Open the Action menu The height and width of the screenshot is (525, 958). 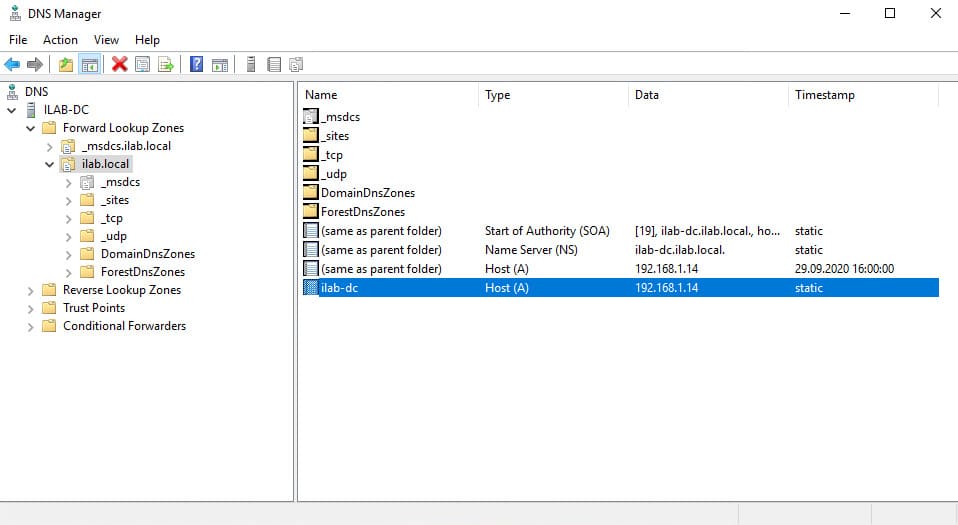click(x=60, y=40)
